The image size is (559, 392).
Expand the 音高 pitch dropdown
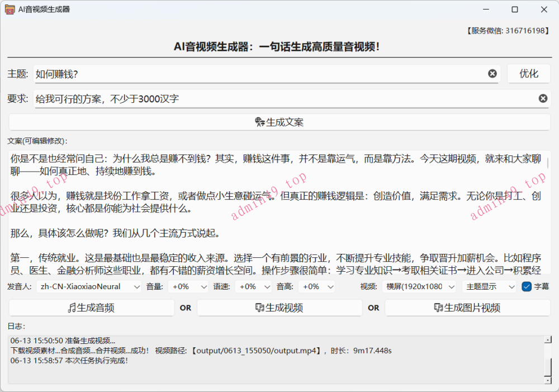(x=316, y=287)
